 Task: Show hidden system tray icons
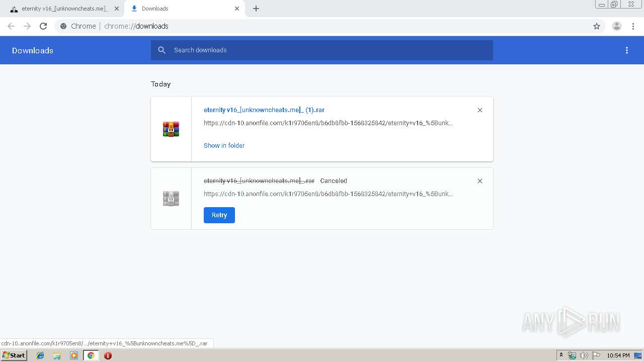tap(561, 355)
